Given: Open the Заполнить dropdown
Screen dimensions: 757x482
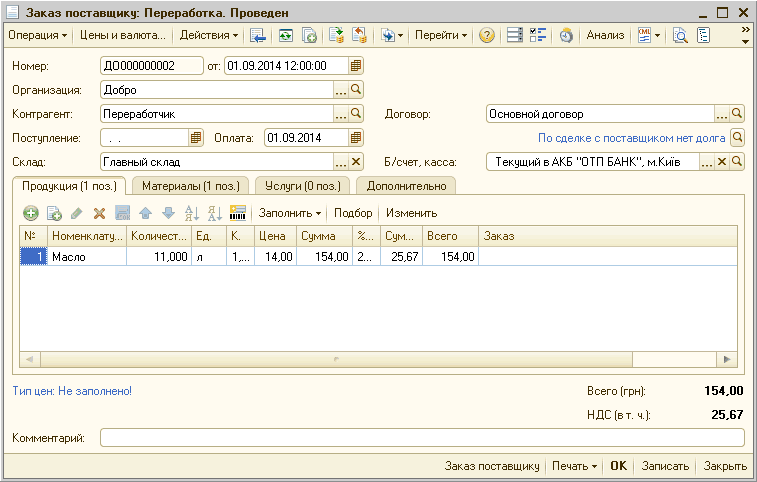Looking at the screenshot, I should pos(290,213).
